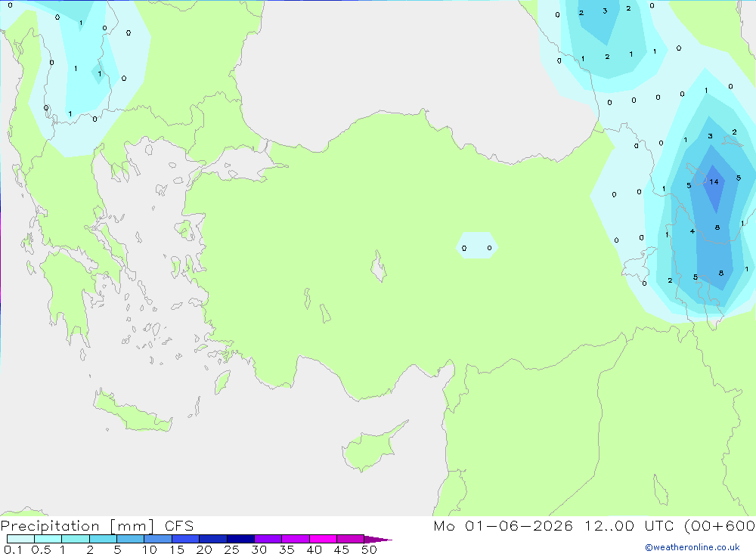Click the small hexagonal precipitation patch in central Turkey
Screen dimensions: 756x554
[x=477, y=246]
